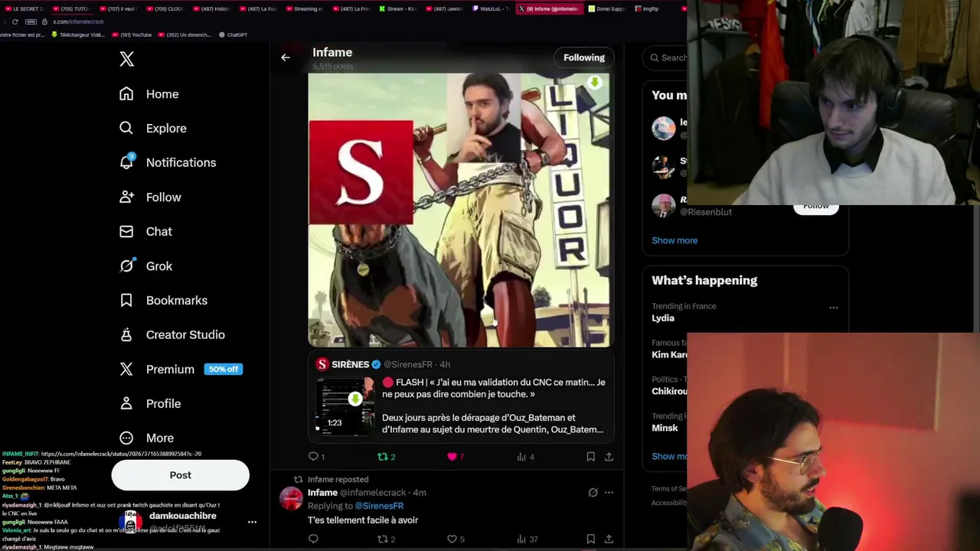Select Follow in the sidebar

[150, 197]
